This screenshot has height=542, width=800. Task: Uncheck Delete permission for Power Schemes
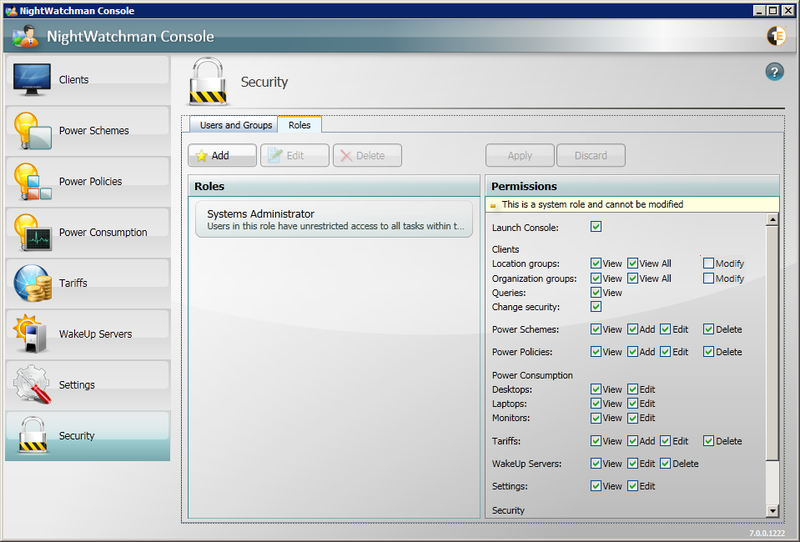(x=708, y=329)
